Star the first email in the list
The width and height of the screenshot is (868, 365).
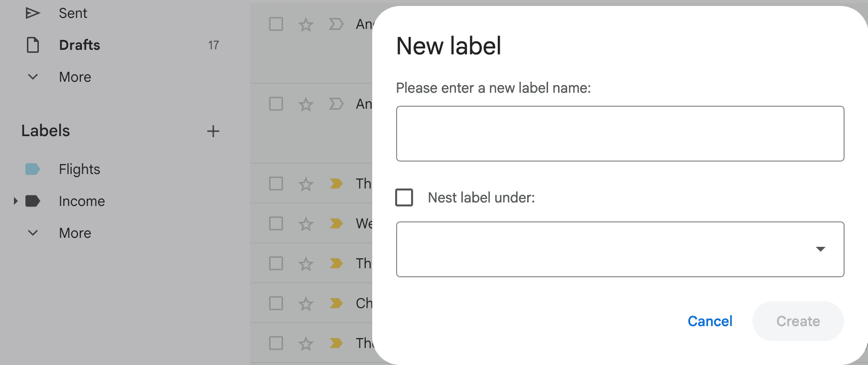point(306,23)
